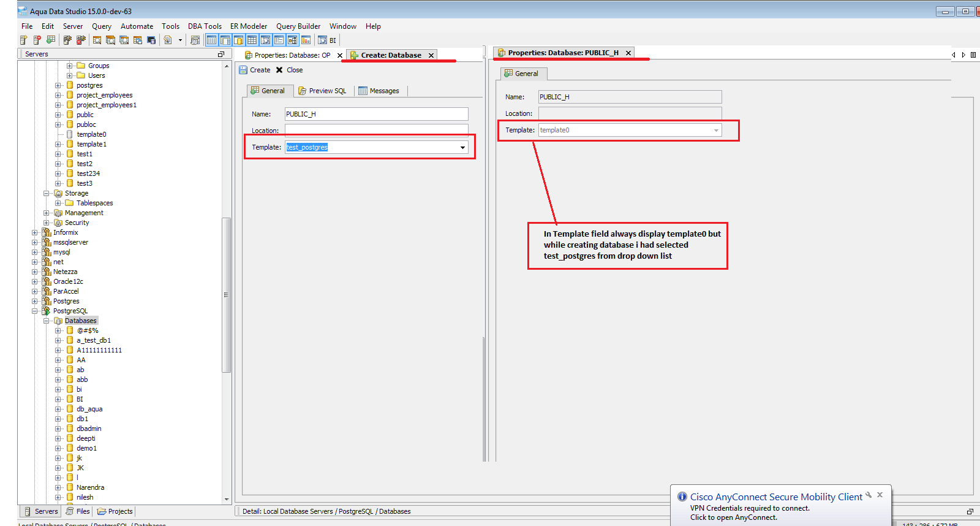Switch to the Files bottom tab
Image resolution: width=980 pixels, height=526 pixels.
point(78,511)
